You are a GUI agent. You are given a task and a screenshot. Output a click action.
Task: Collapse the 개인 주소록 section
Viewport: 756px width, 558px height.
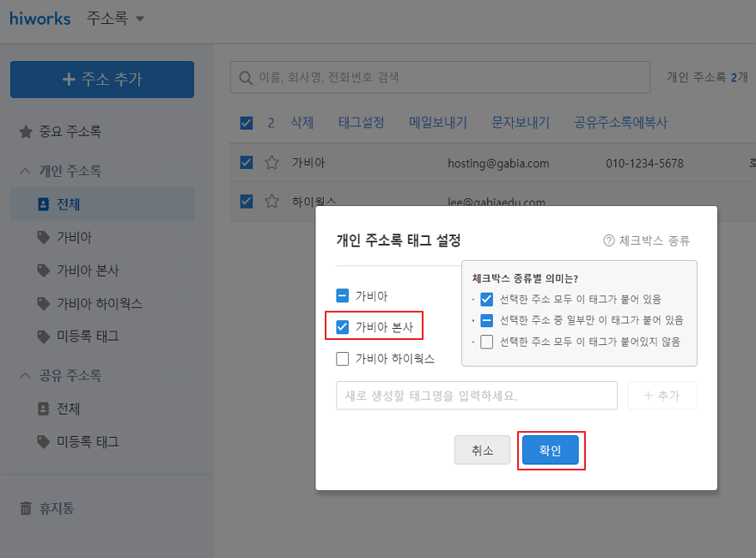(x=25, y=172)
